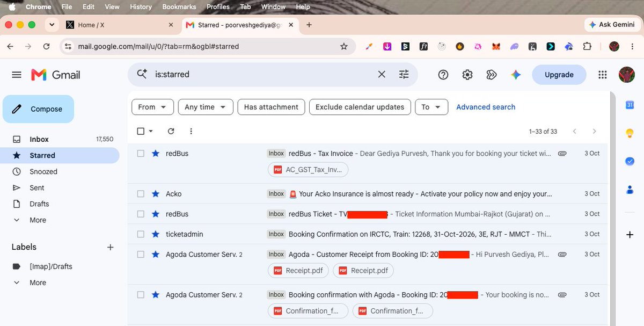
Task: Open the [Imap]/Drafts label
Action: point(60,266)
